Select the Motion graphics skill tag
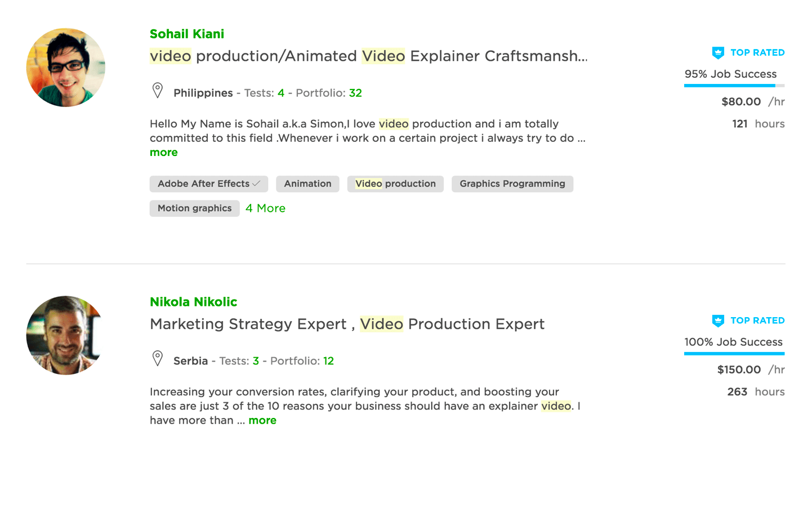Screen dimensions: 812x521 tap(194, 208)
